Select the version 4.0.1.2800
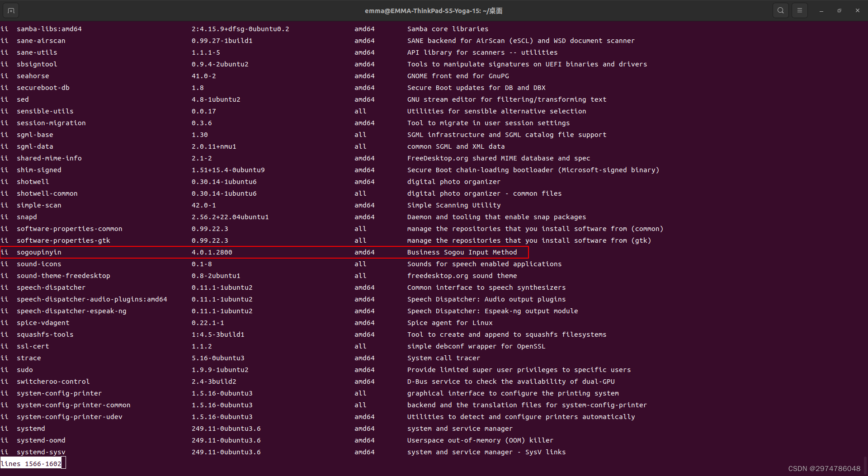 pyautogui.click(x=212, y=252)
